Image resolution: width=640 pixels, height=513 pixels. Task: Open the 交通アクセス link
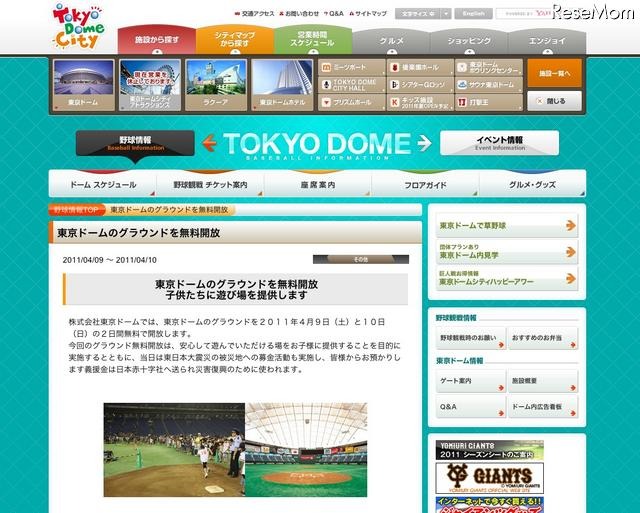[x=254, y=13]
